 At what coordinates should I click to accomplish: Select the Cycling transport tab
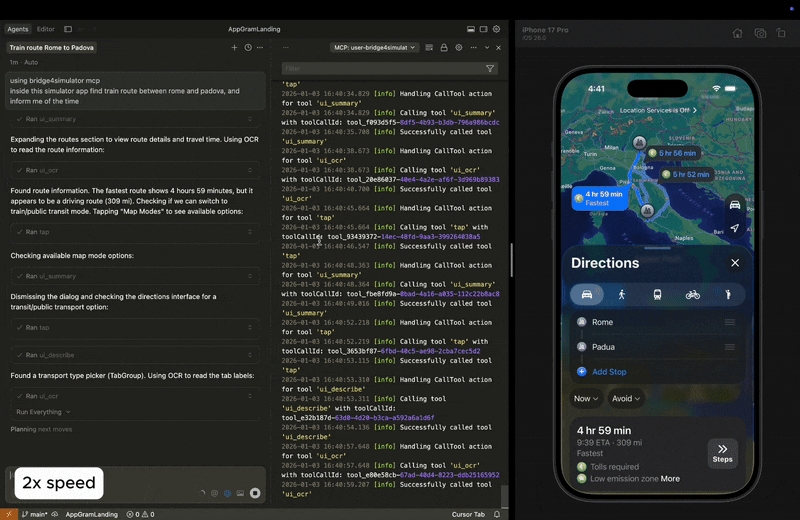[x=692, y=294]
